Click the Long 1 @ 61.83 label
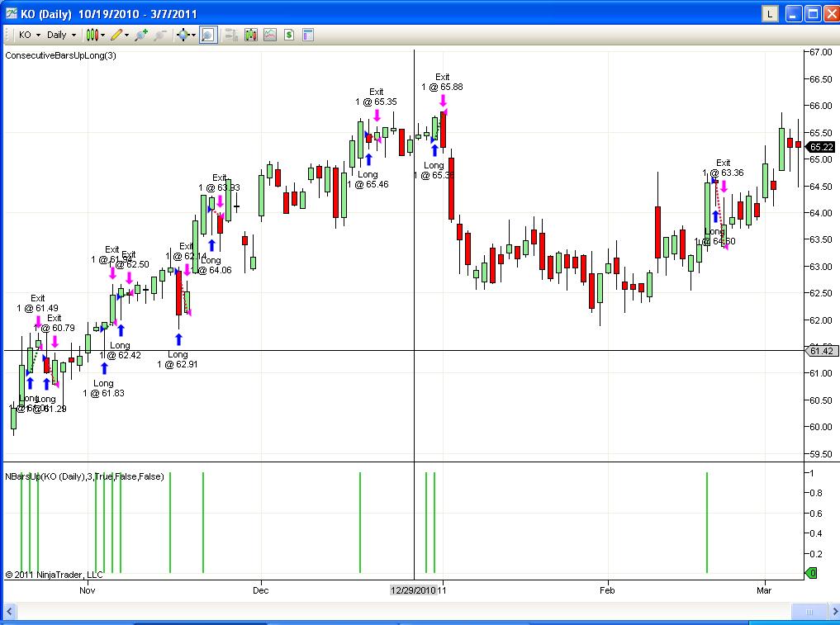Image resolution: width=840 pixels, height=625 pixels. (x=103, y=388)
